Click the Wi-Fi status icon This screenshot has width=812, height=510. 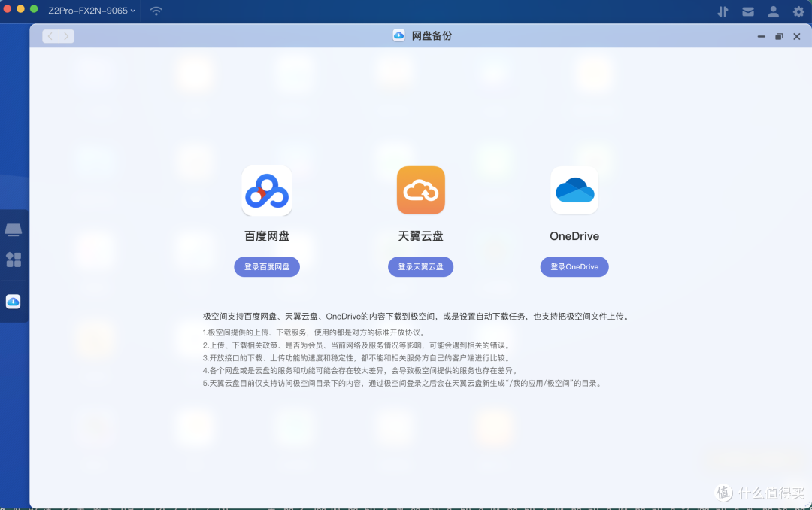156,11
